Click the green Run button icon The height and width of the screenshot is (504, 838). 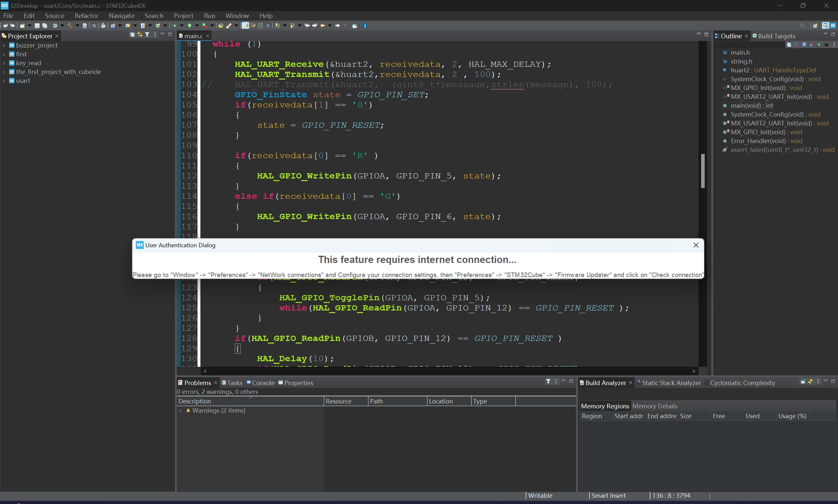[x=190, y=26]
